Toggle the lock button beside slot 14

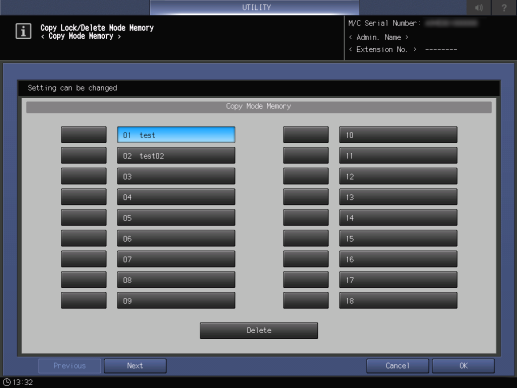point(306,218)
